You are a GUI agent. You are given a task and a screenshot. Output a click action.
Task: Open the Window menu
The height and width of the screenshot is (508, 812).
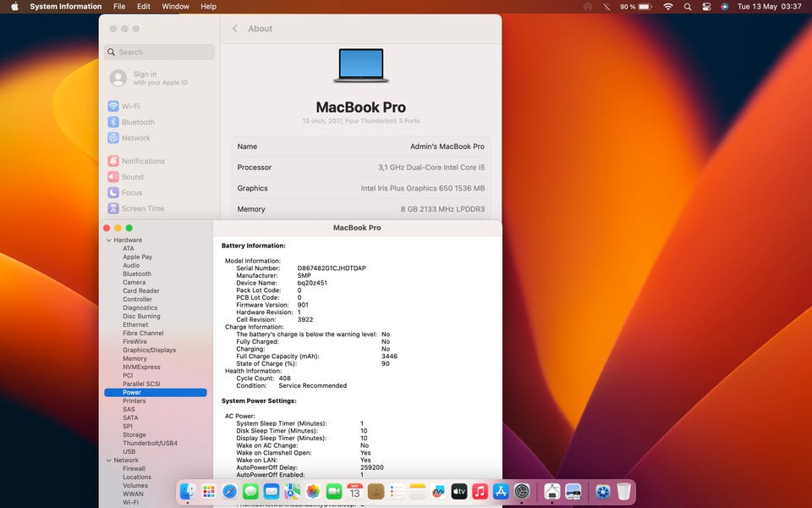click(x=175, y=7)
